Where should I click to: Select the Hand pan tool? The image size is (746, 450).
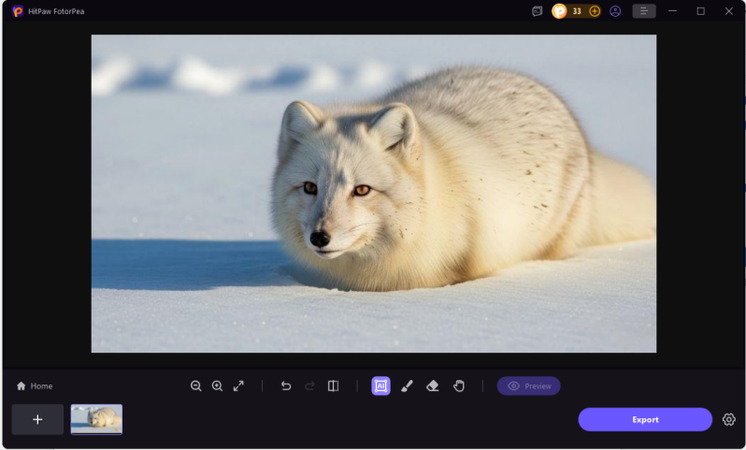click(459, 386)
